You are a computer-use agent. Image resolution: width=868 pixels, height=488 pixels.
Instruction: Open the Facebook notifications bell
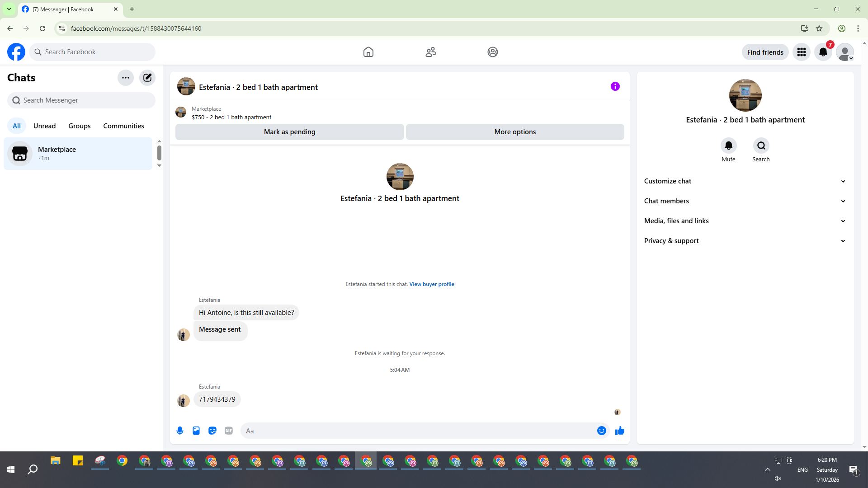coord(823,52)
